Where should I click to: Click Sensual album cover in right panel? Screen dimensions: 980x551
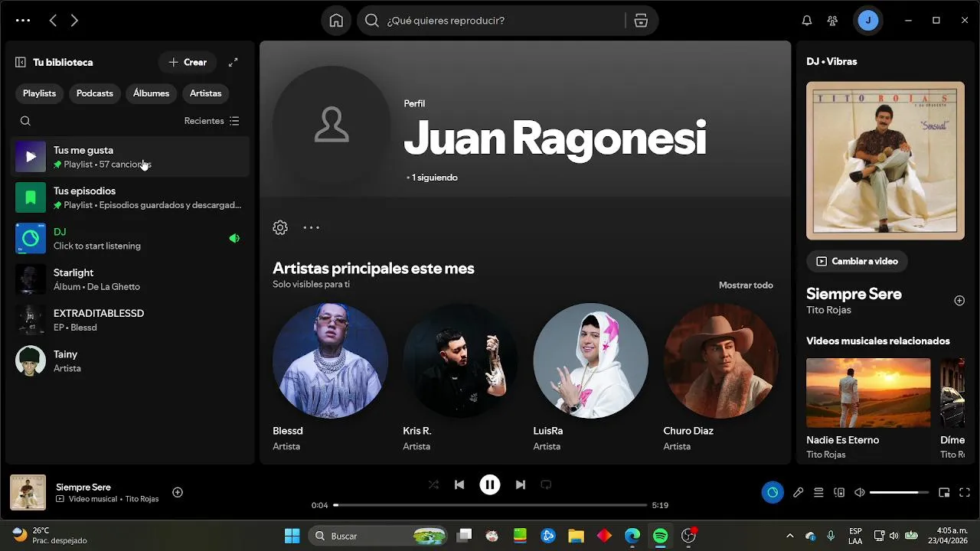pyautogui.click(x=885, y=161)
